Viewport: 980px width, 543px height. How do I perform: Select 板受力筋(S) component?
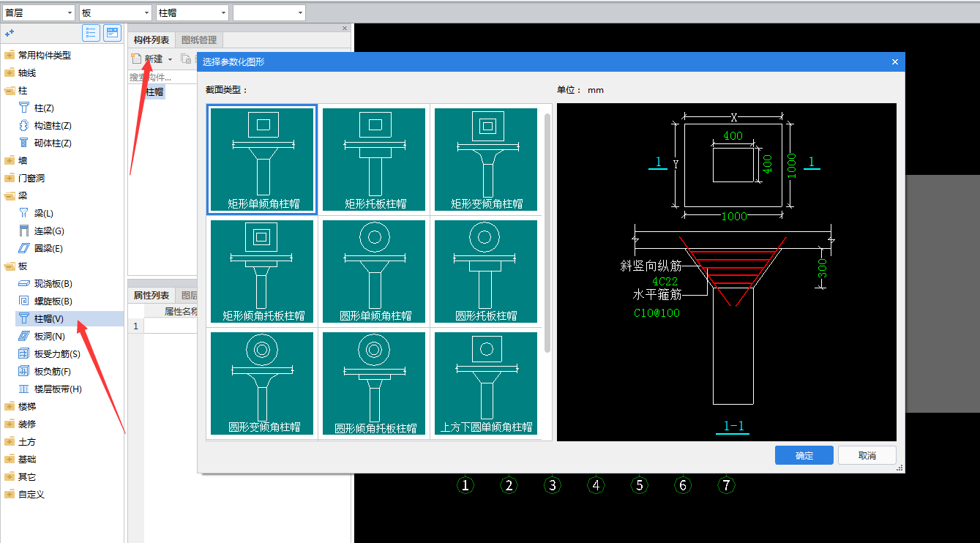pyautogui.click(x=57, y=353)
